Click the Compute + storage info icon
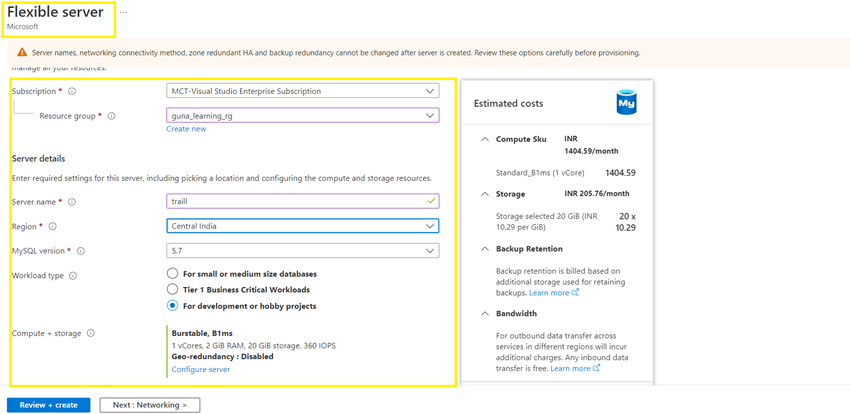This screenshot has height=414, width=850. point(91,334)
